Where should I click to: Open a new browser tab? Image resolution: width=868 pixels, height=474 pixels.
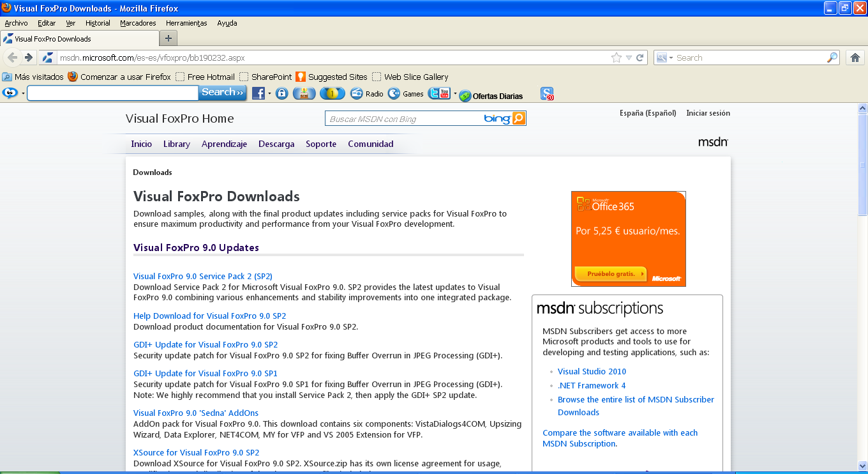[167, 38]
